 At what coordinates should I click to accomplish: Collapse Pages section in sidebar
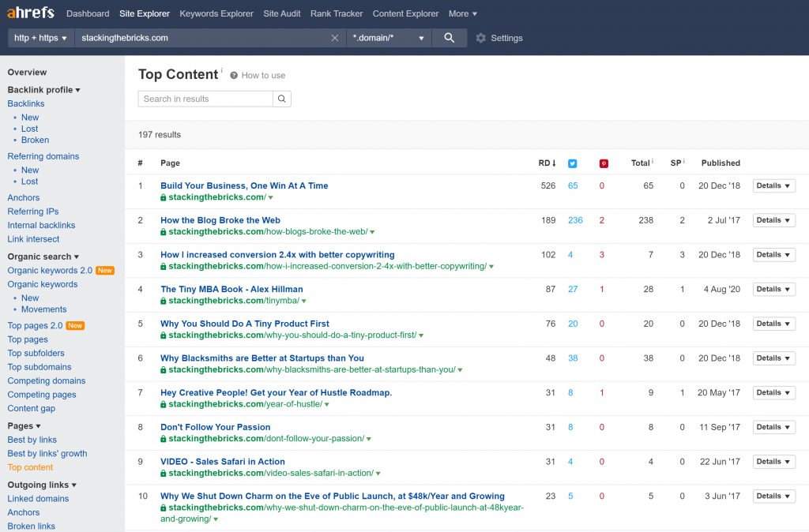(24, 425)
